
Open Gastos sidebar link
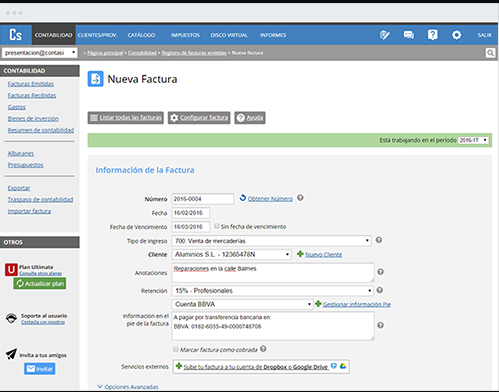pyautogui.click(x=17, y=107)
